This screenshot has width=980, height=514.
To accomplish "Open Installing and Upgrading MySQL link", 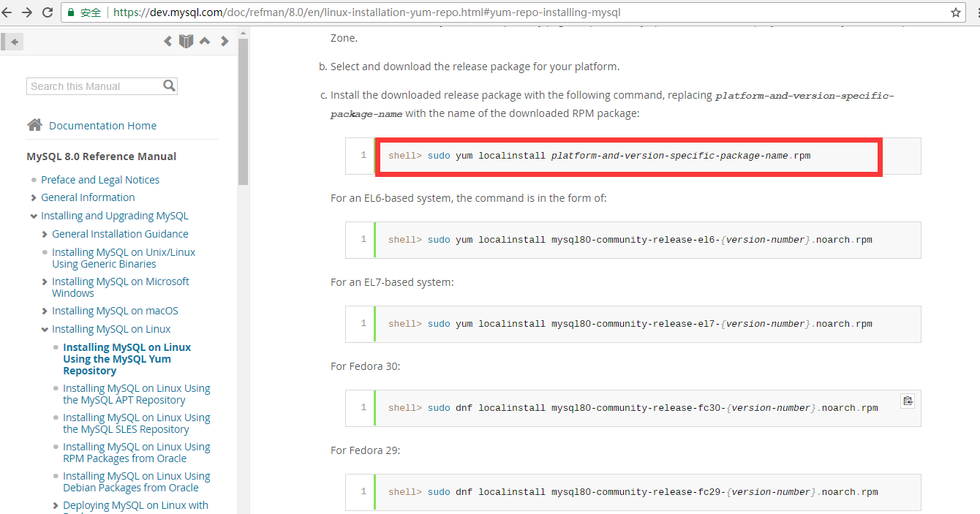I will pos(115,216).
